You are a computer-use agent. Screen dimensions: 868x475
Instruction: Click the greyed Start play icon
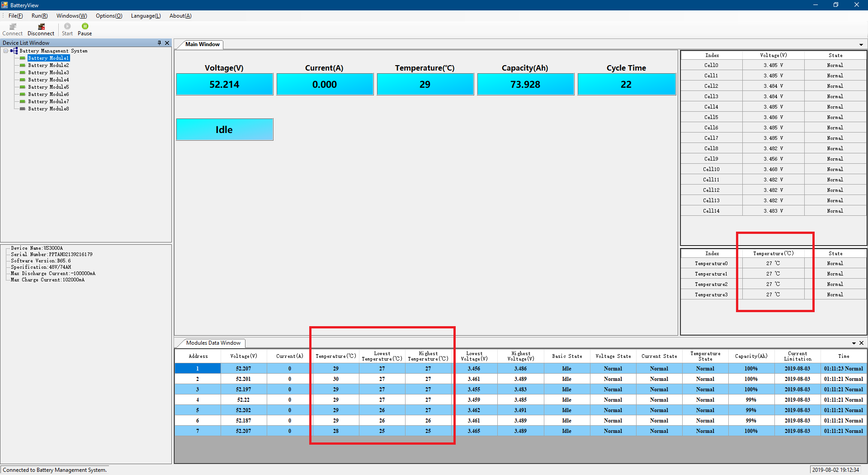67,26
